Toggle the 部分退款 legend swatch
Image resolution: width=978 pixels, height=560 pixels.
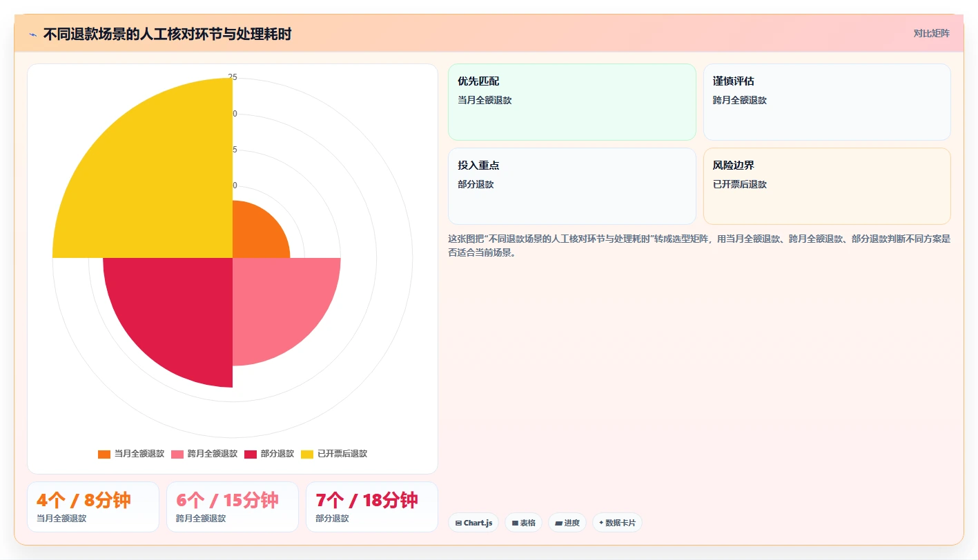(251, 454)
